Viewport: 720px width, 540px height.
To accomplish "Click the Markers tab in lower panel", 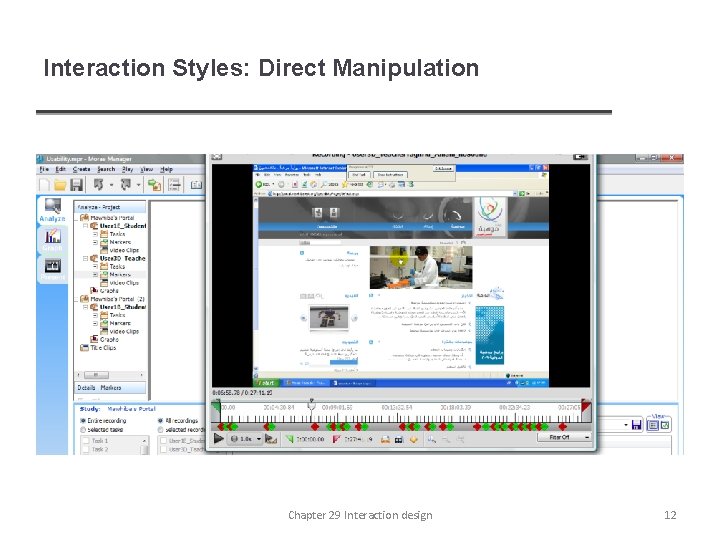I will coord(111,388).
